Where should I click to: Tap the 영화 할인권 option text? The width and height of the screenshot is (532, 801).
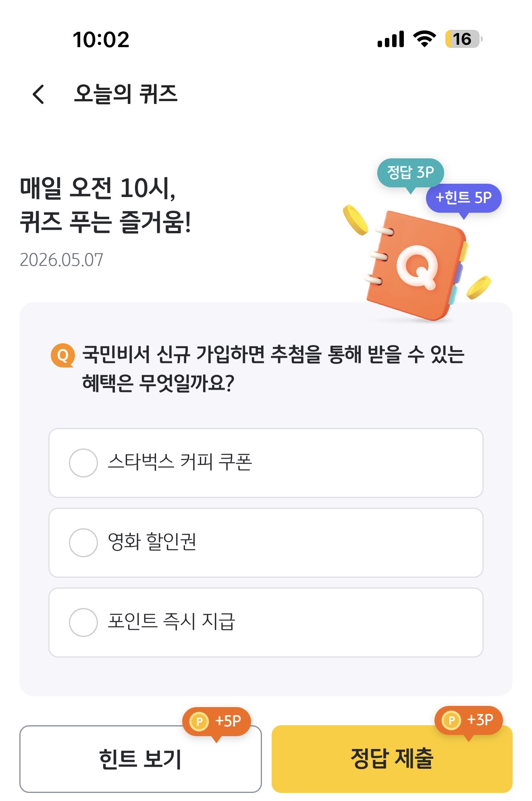point(152,542)
